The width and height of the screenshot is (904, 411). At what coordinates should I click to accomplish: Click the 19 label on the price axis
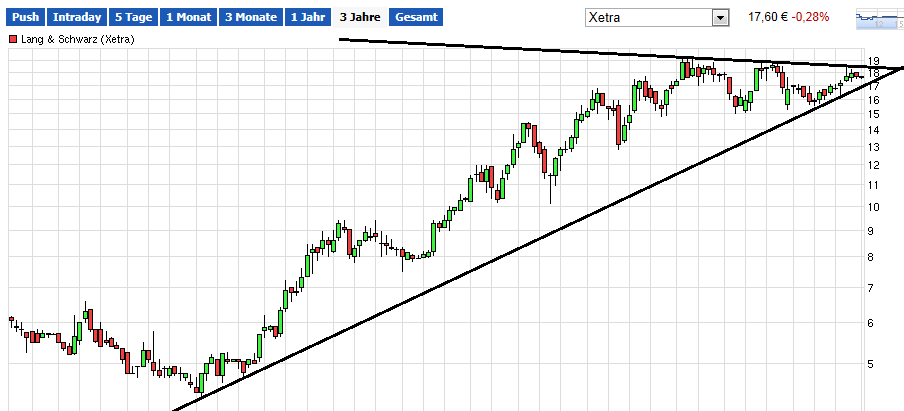click(x=873, y=61)
